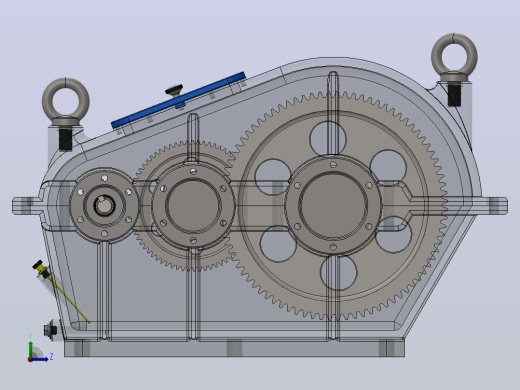The image size is (520, 390).
Task: Select the black breather cap knob on cover
Action: click(x=174, y=90)
